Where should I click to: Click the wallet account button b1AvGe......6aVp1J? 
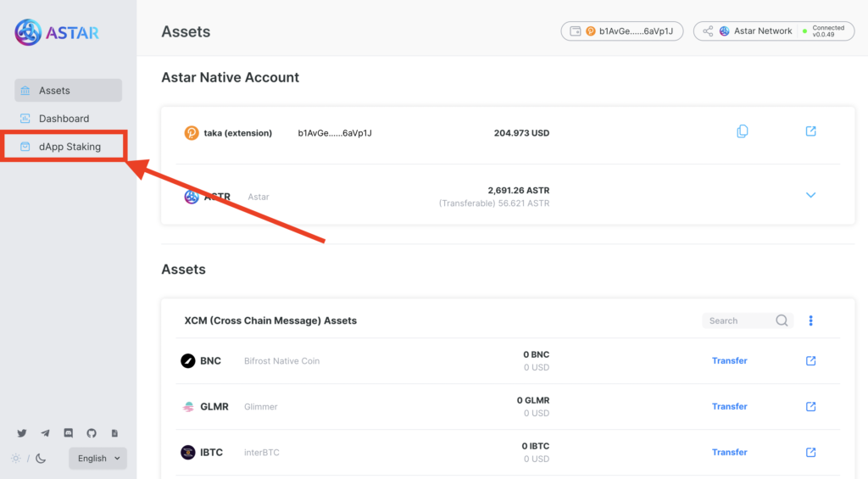coord(621,31)
